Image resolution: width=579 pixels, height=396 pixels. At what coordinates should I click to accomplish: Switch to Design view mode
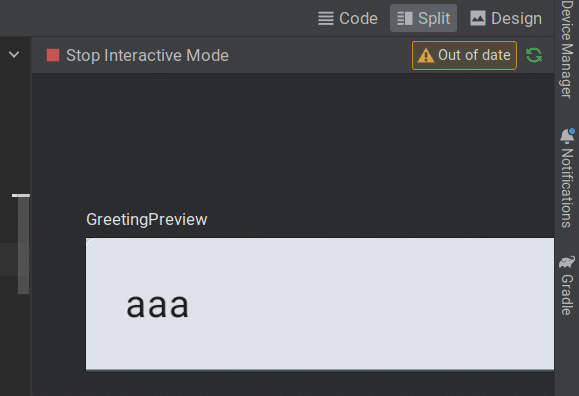(506, 18)
